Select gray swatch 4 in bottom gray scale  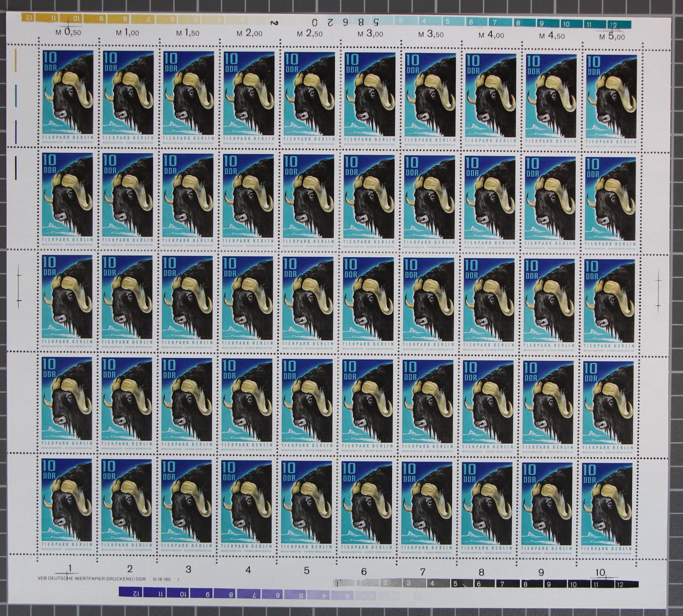(x=437, y=583)
